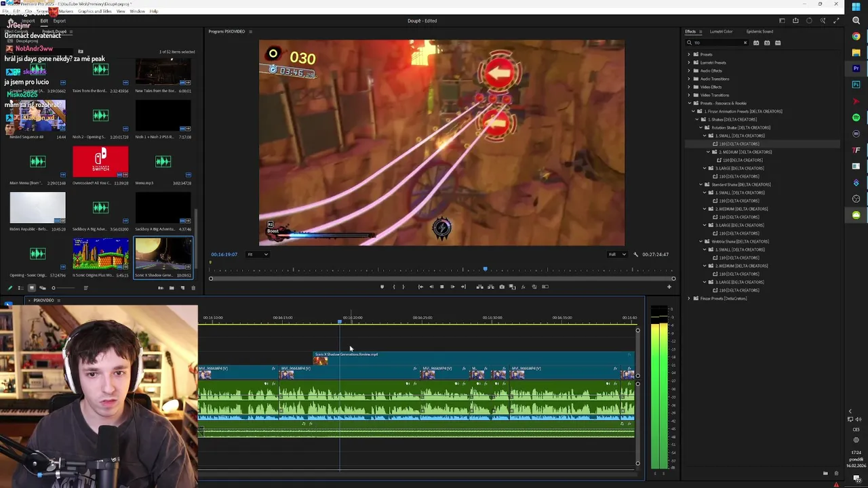
Task: Expand the Audio Transitions folder
Action: click(689, 79)
